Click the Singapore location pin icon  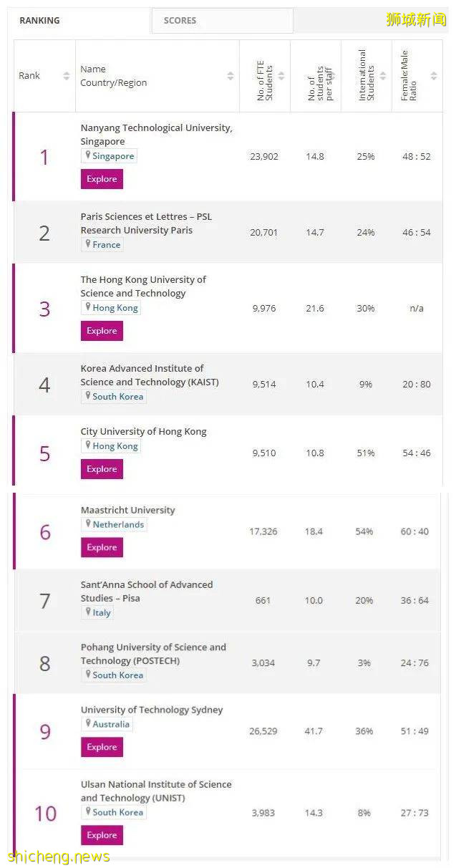click(89, 155)
